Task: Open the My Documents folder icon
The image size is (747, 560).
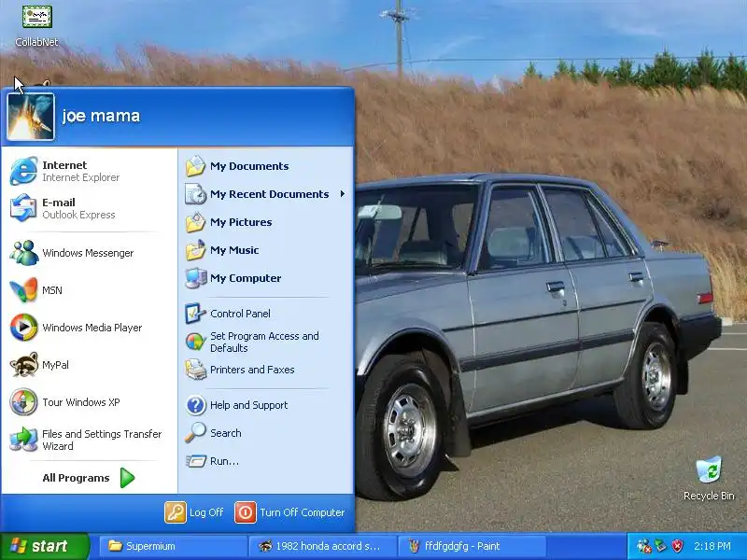Action: click(195, 166)
